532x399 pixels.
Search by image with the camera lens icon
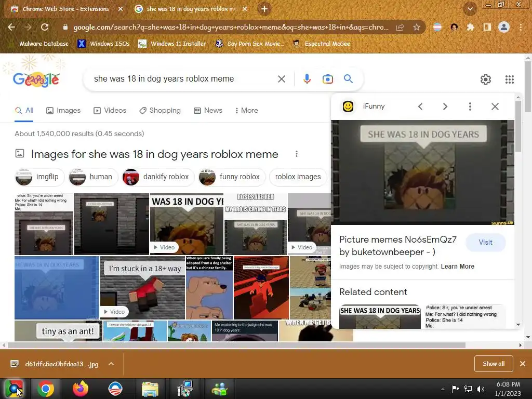tap(327, 79)
